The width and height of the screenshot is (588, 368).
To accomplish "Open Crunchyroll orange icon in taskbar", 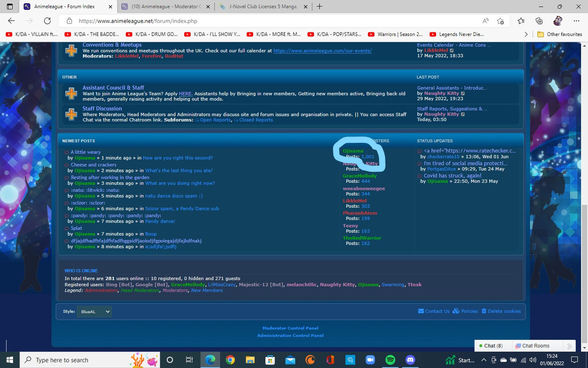I will click(310, 360).
